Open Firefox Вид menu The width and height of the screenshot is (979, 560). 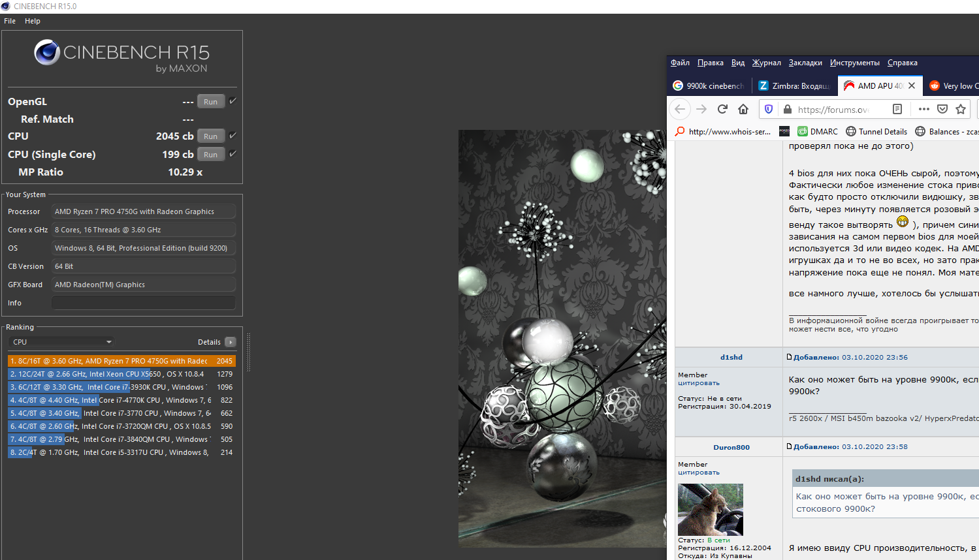coord(738,63)
